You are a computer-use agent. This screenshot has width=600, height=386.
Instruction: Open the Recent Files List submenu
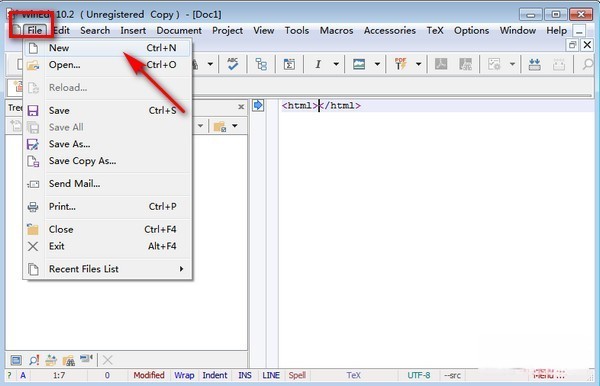(x=107, y=269)
